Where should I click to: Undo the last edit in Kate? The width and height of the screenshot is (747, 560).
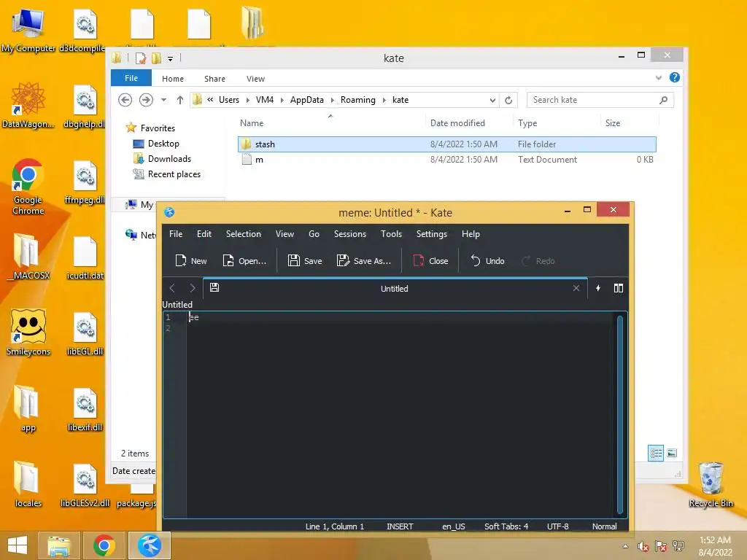pyautogui.click(x=487, y=261)
